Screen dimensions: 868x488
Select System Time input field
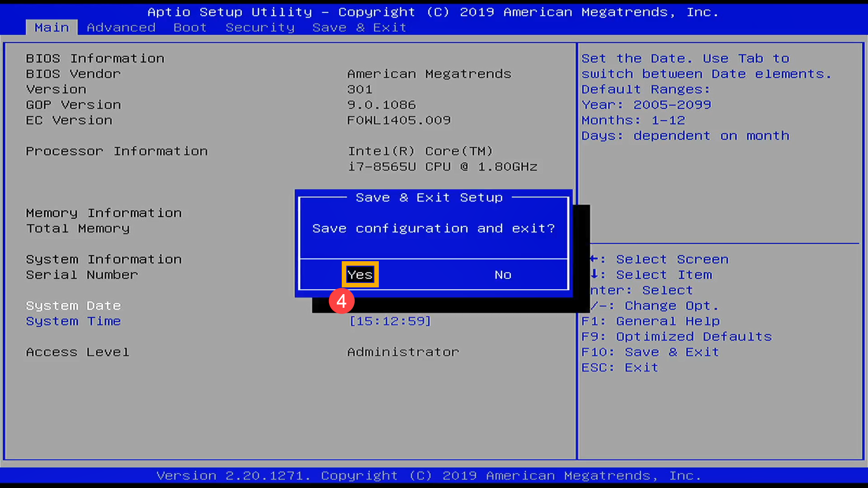tap(391, 320)
